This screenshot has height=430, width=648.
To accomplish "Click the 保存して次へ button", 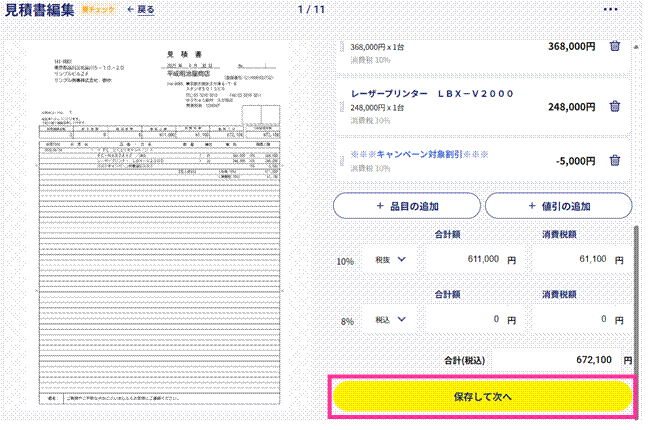I will (482, 397).
